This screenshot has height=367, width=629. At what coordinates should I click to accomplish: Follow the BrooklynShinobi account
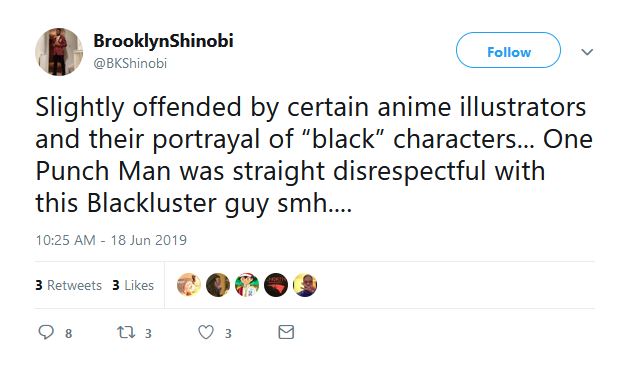(x=508, y=50)
